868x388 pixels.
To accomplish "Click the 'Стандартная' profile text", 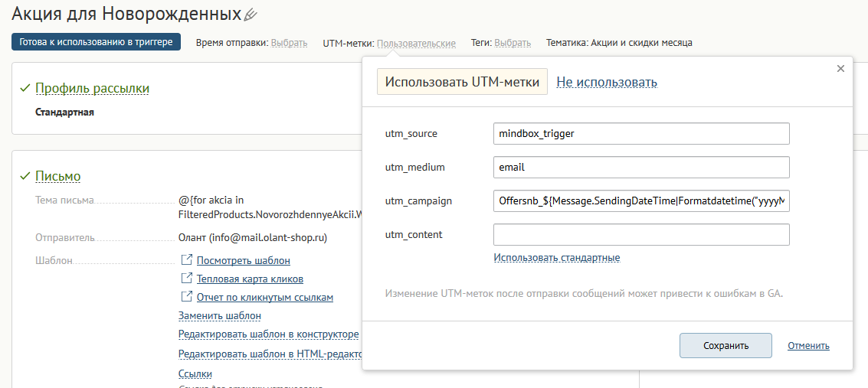I will coord(65,112).
